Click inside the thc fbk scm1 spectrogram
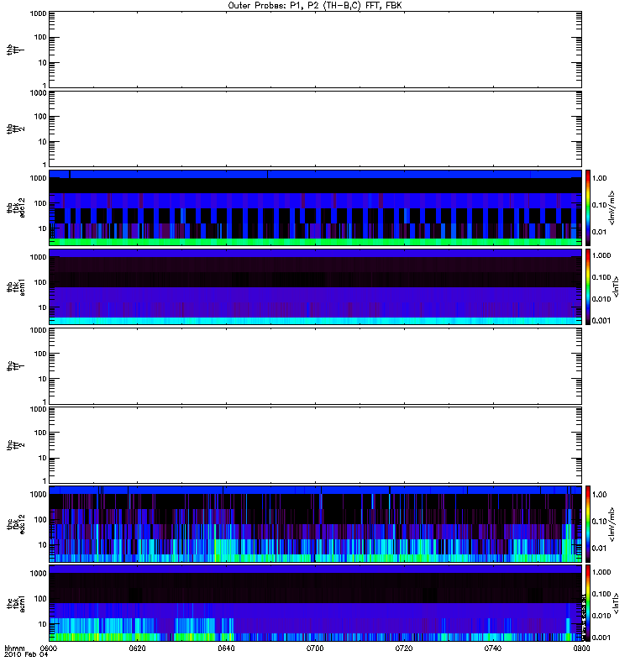This screenshot has height=672, width=630. point(315,603)
